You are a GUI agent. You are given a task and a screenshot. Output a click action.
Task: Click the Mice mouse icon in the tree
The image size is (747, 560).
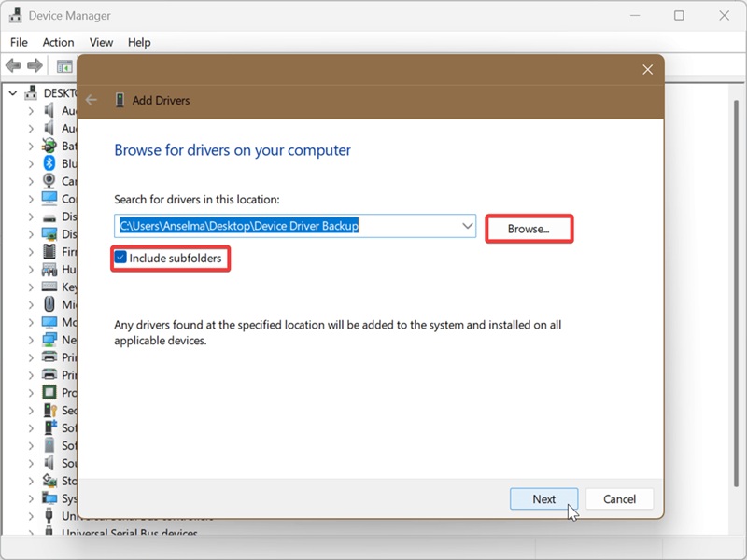49,304
